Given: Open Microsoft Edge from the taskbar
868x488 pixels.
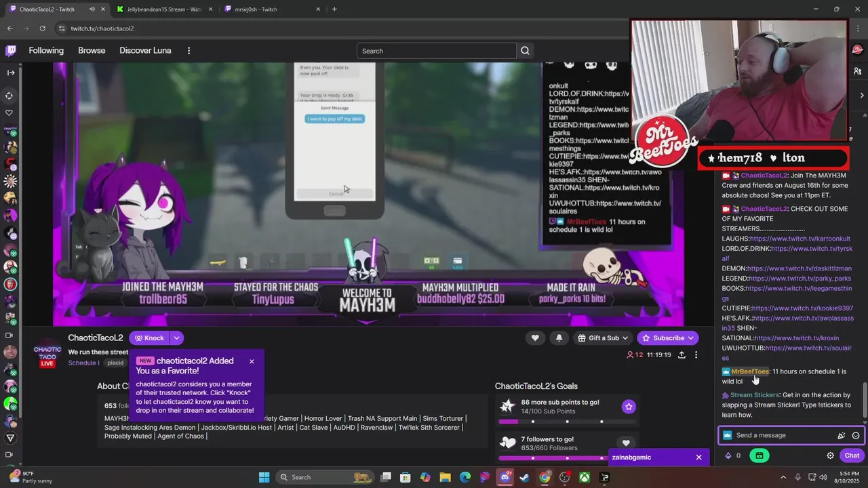Looking at the screenshot, I should pyautogui.click(x=465, y=477).
